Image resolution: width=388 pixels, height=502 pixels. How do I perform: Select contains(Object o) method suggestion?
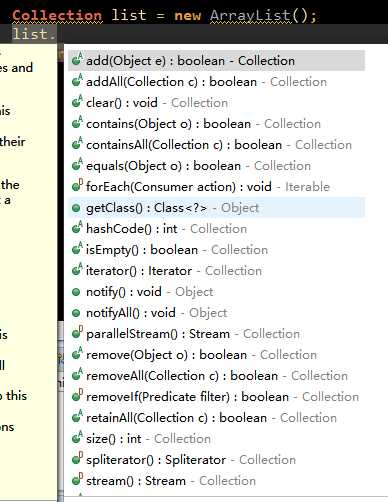[x=216, y=124]
